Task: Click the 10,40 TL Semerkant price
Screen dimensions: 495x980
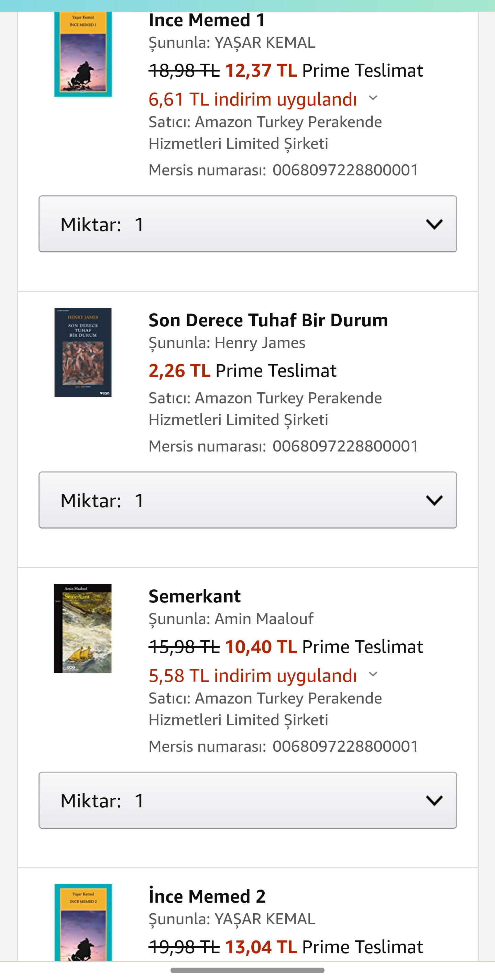Action: (x=261, y=647)
